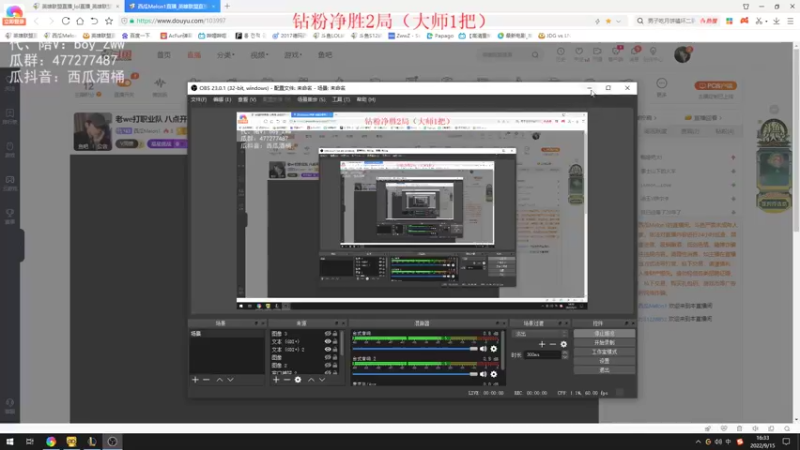Click the 时长 300ms input field
The width and height of the screenshot is (800, 450).
[x=542, y=355]
